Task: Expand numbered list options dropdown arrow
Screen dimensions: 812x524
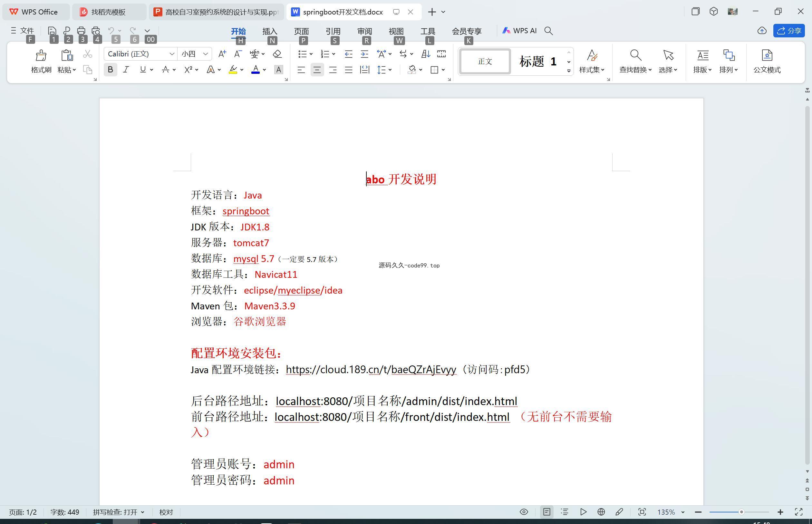Action: [334, 54]
